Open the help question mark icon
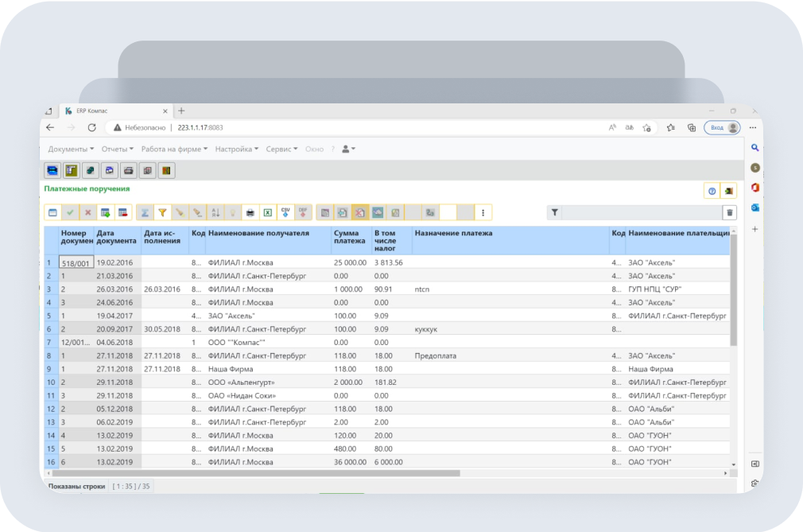 [x=712, y=191]
